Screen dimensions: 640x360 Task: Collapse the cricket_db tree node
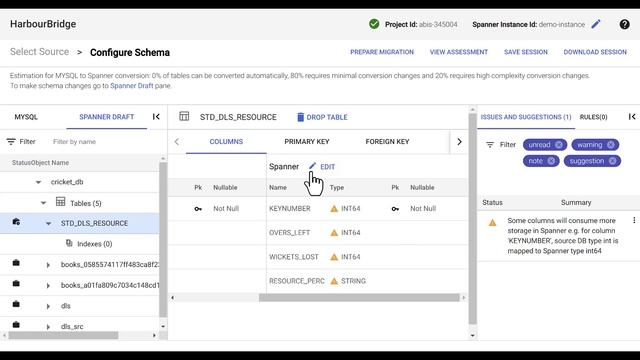(x=38, y=182)
